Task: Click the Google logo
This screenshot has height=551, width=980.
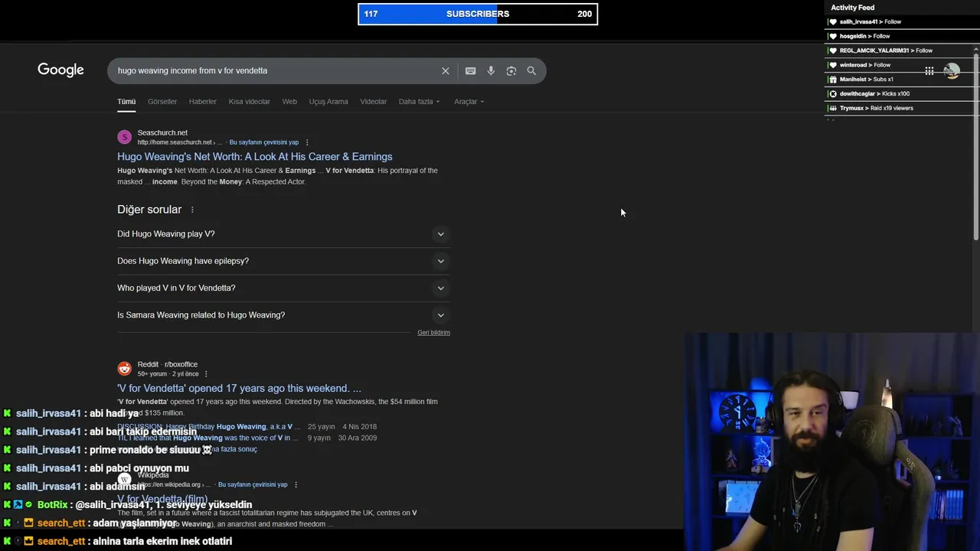Action: coord(60,70)
